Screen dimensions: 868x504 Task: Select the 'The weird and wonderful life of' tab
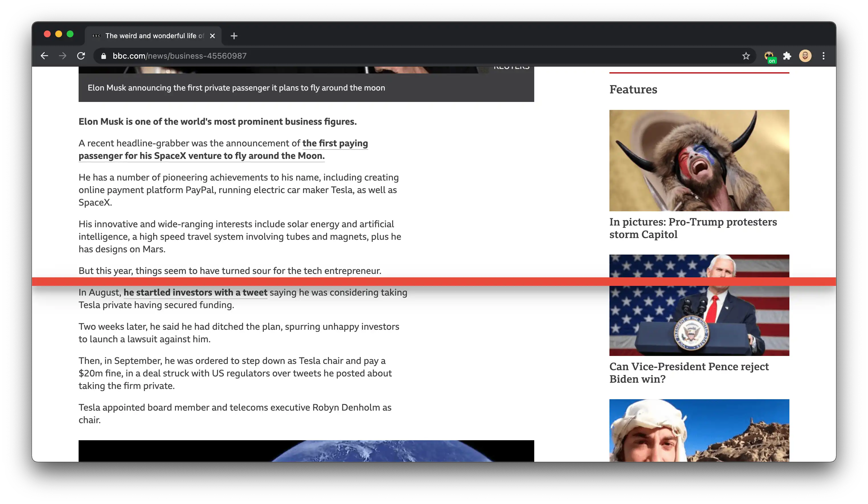point(153,36)
